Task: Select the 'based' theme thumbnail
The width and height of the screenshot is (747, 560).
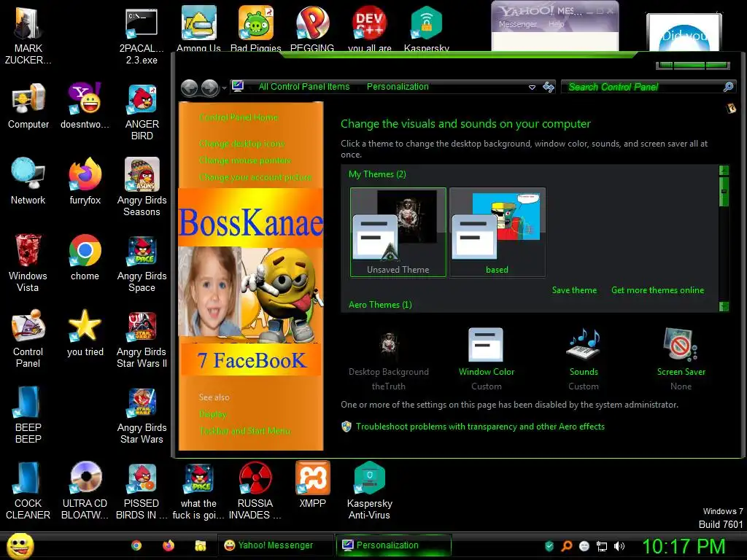Action: (498, 232)
